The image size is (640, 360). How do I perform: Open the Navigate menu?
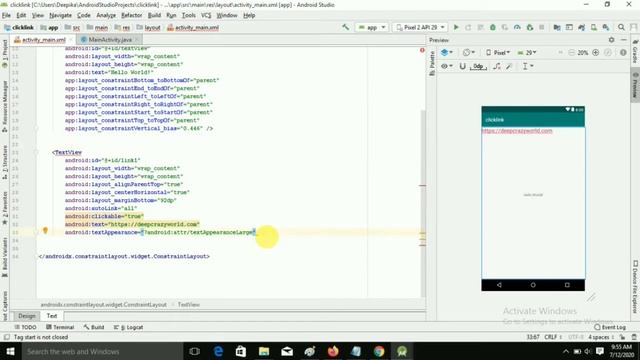click(x=60, y=16)
